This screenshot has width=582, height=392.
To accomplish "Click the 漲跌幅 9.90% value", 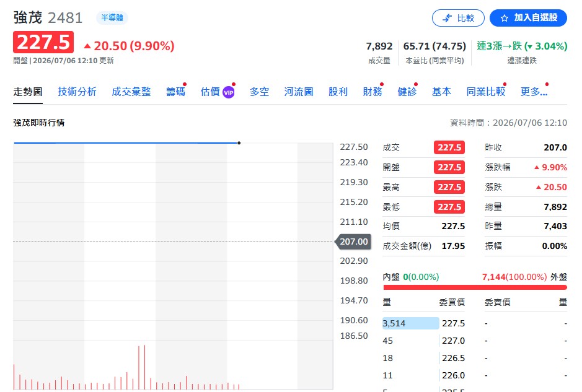I will (x=550, y=167).
